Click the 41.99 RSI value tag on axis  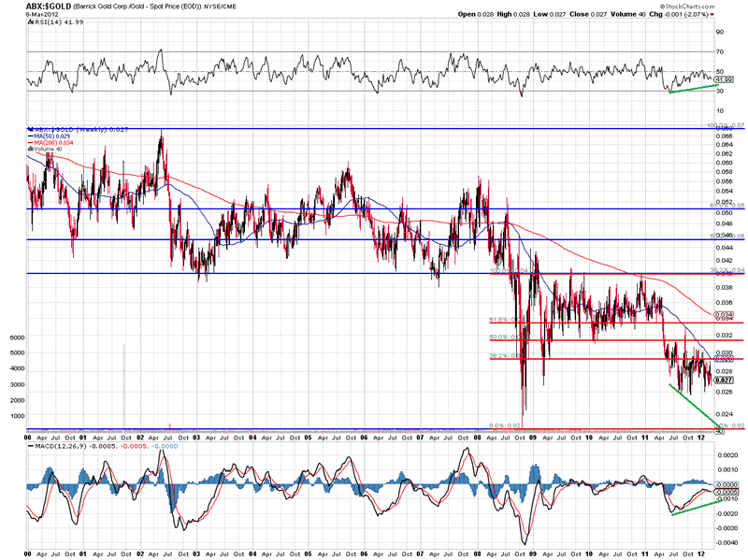(x=725, y=79)
